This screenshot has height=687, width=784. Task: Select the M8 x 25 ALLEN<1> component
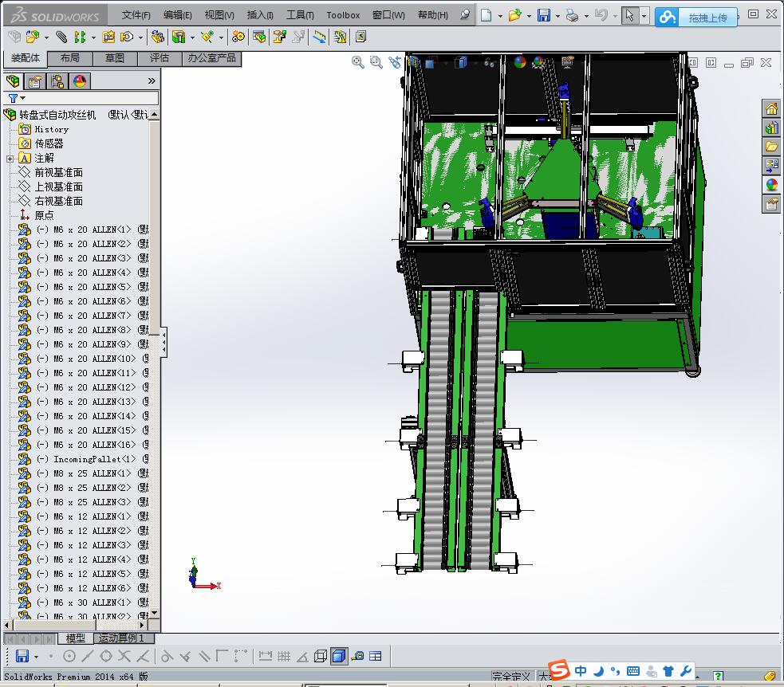[x=92, y=473]
